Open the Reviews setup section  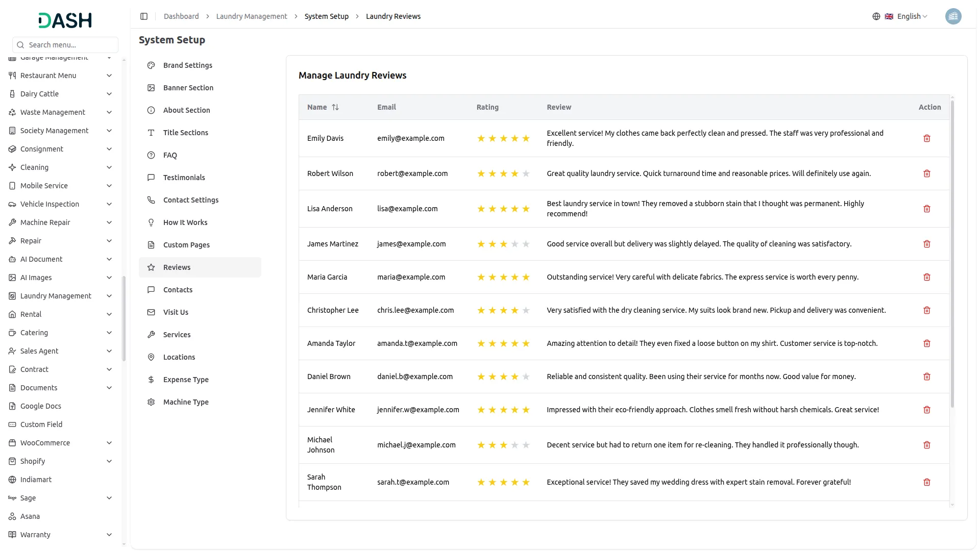tap(200, 267)
